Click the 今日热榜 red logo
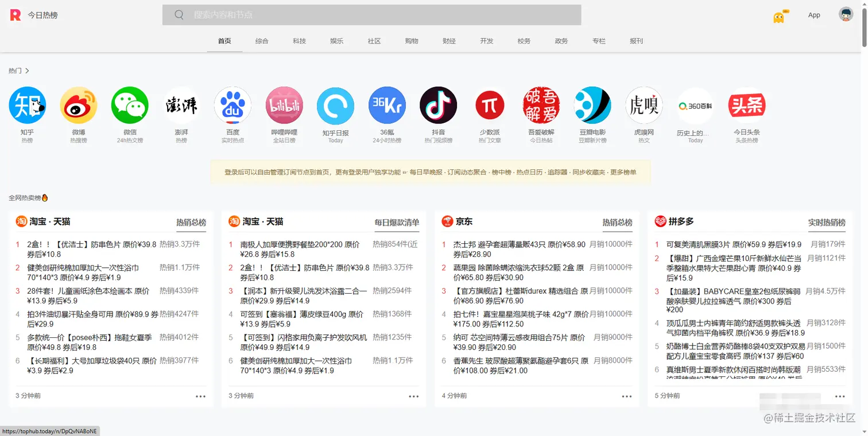Screen dimensions: 868x436 [x=15, y=15]
